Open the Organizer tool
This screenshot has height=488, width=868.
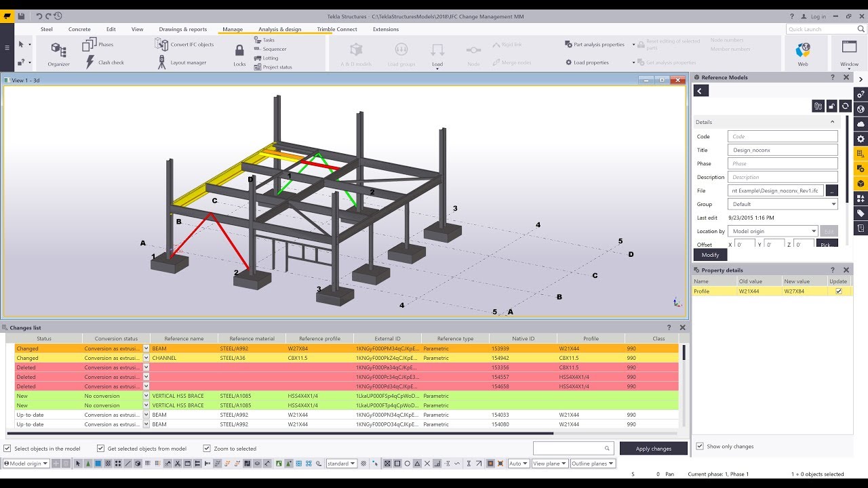click(57, 53)
